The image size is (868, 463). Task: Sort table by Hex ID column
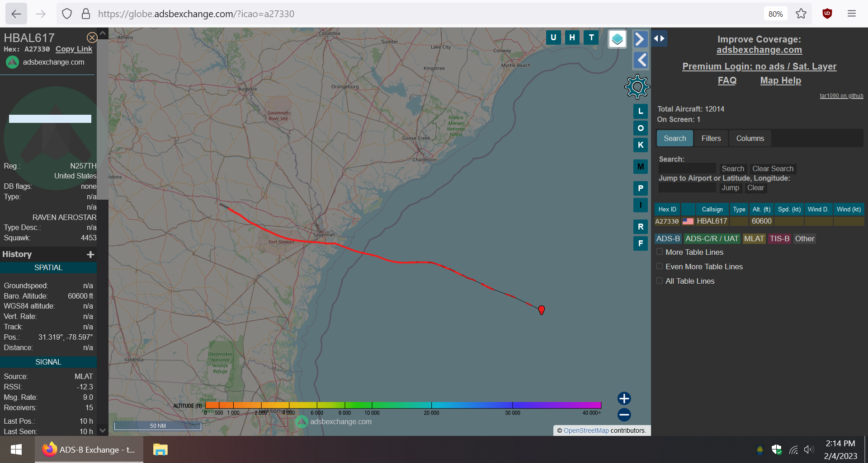(x=667, y=209)
